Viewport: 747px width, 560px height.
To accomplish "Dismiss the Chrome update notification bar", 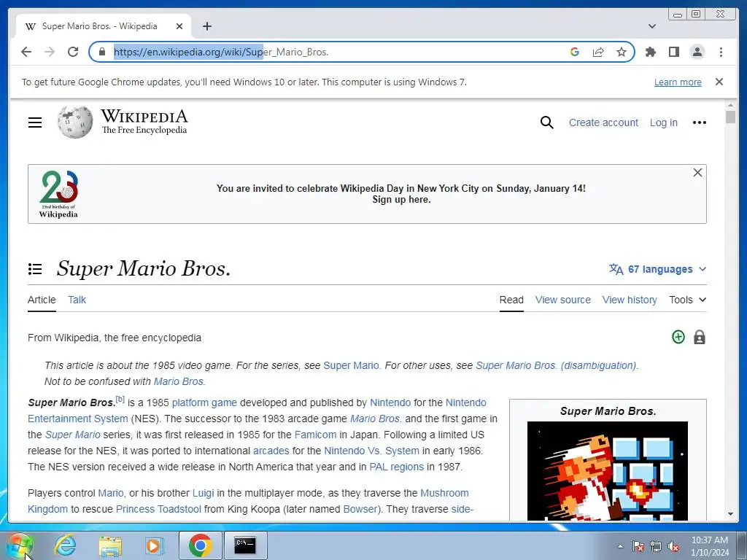I will pos(719,82).
